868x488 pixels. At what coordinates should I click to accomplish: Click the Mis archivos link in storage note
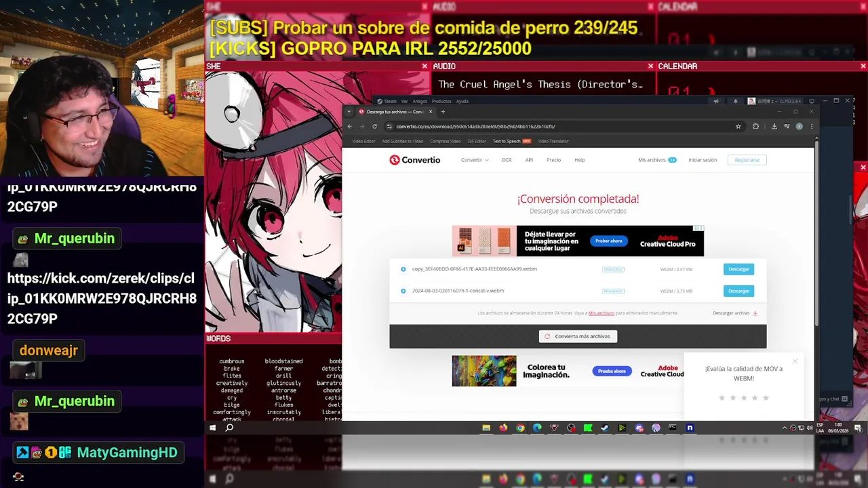pyautogui.click(x=601, y=313)
